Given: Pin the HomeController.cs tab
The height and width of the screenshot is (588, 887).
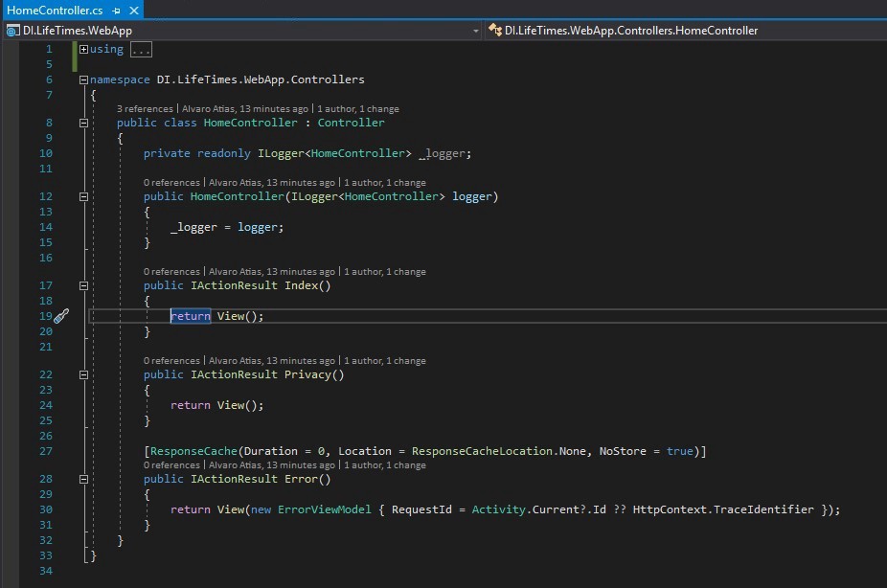Looking at the screenshot, I should coord(117,10).
